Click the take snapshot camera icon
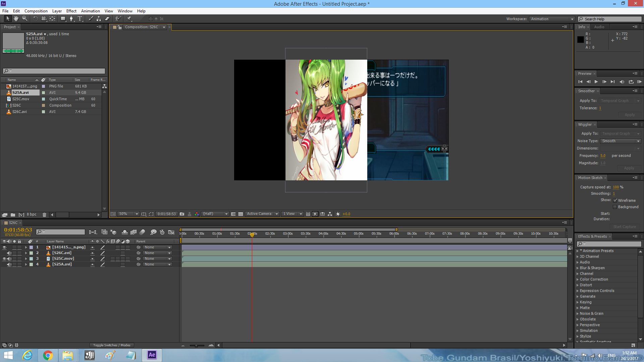 [182, 214]
